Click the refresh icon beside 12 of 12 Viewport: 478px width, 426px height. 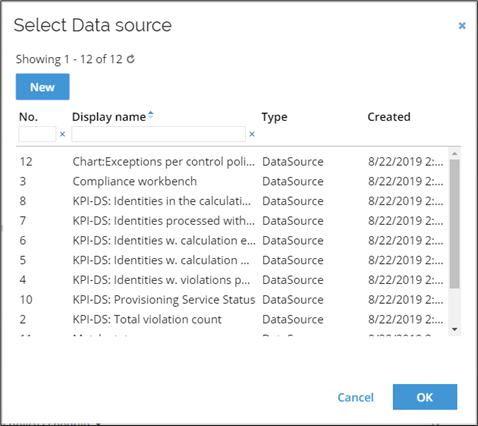coord(131,59)
